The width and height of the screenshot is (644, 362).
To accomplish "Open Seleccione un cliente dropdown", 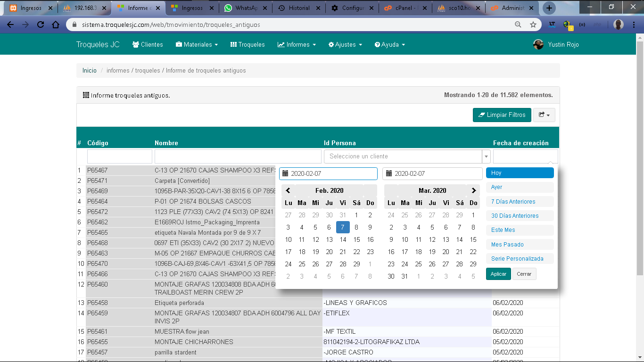I will pos(407,156).
